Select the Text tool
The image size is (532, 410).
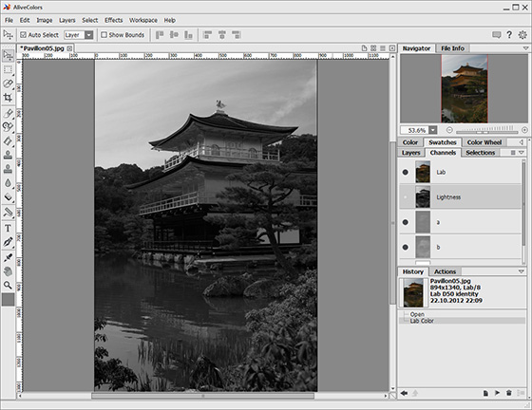pos(8,228)
